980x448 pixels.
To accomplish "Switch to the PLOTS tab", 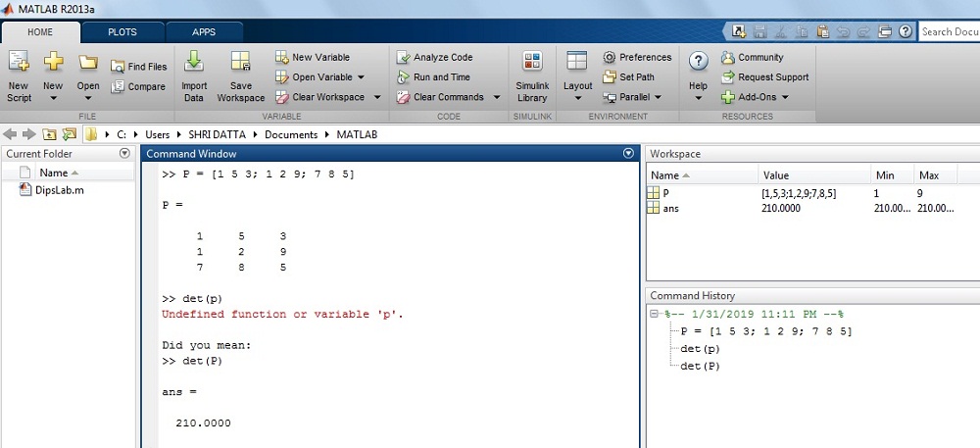I will (122, 31).
